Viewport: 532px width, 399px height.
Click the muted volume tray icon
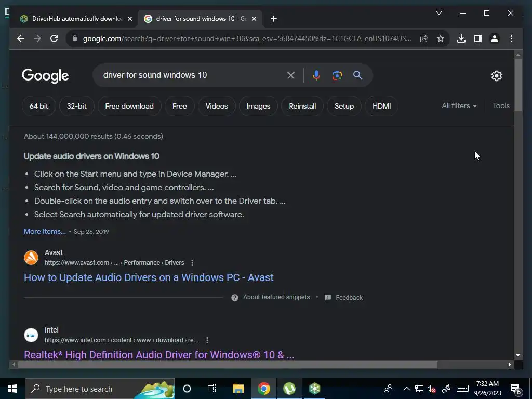pyautogui.click(x=432, y=389)
